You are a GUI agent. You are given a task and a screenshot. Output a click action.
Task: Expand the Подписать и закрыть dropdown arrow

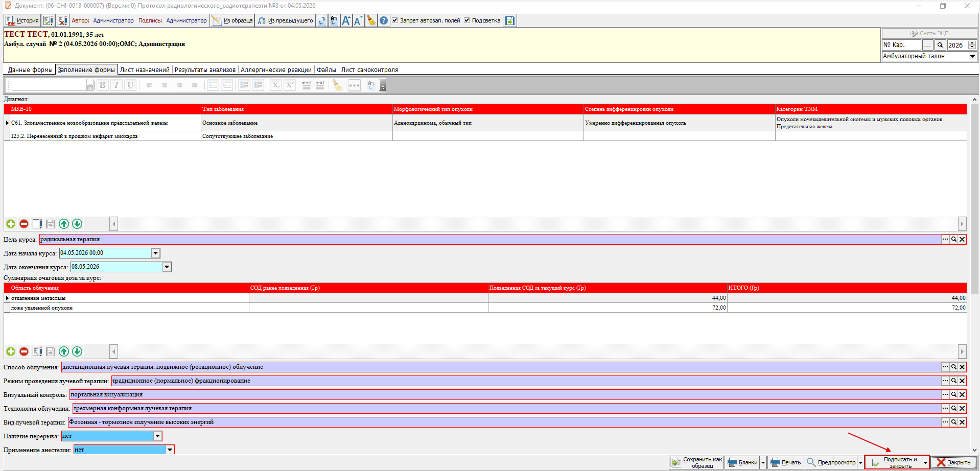[x=925, y=462]
